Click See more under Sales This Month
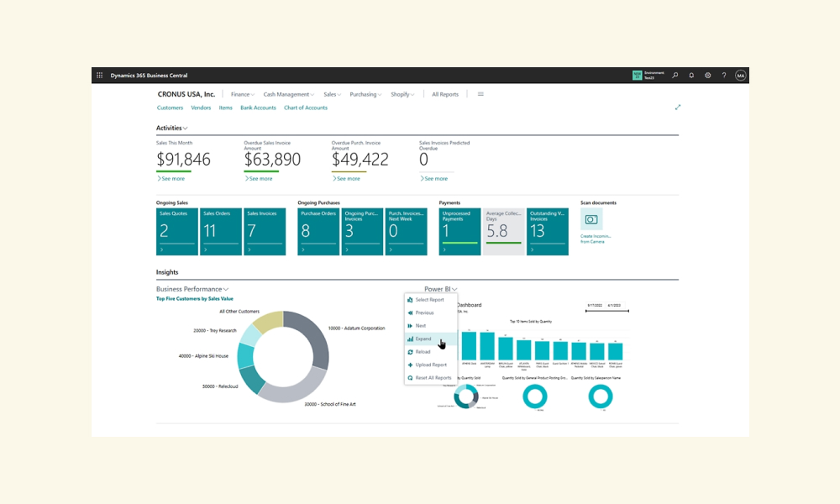 (x=171, y=179)
